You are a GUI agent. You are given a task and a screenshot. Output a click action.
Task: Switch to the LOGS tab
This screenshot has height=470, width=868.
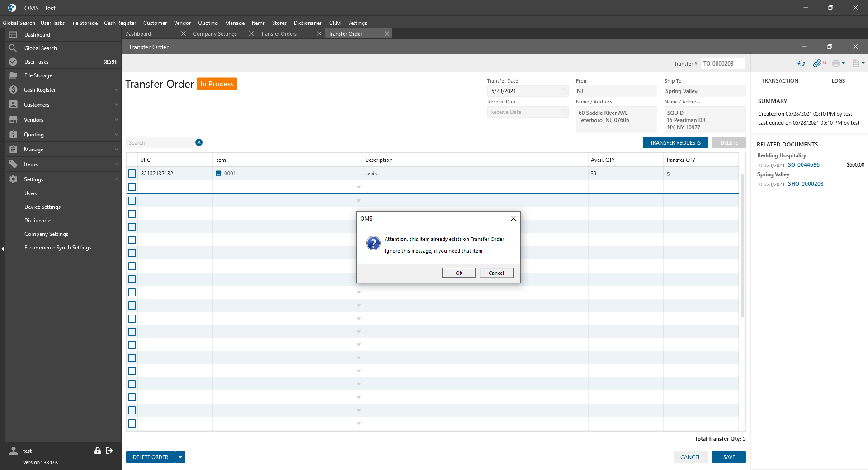(838, 81)
